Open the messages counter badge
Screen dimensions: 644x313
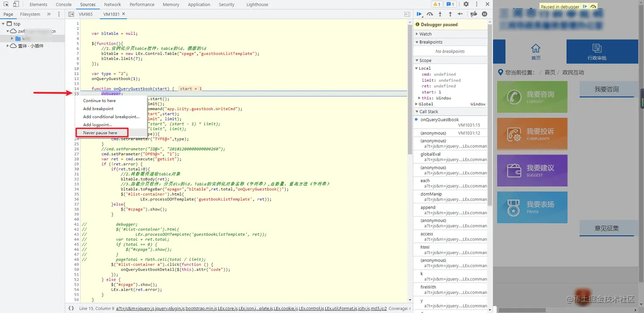point(450,4)
